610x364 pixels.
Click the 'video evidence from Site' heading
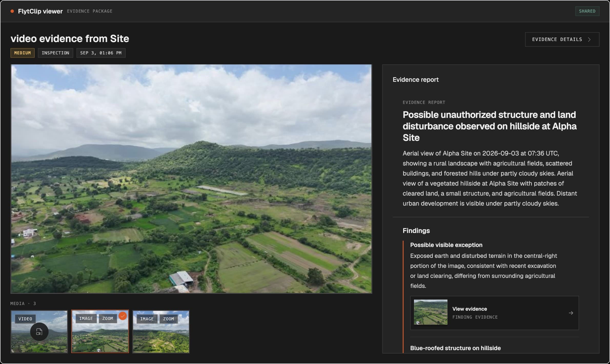(70, 39)
